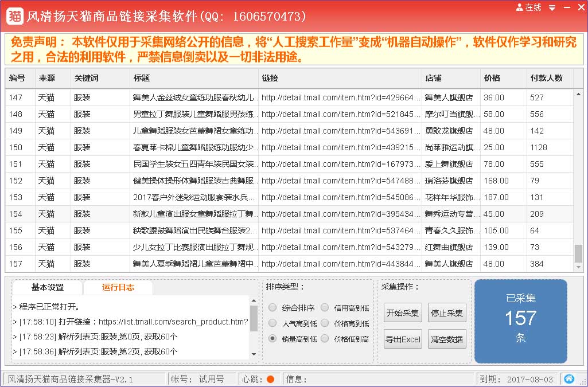Click the Tmall cat logo icon
This screenshot has width=588, height=387.
click(14, 15)
